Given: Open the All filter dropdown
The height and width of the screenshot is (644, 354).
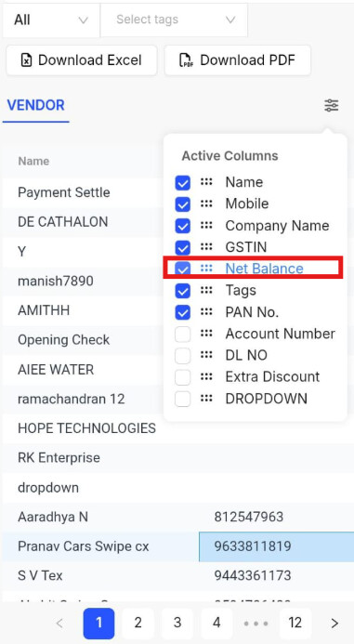Looking at the screenshot, I should tap(51, 20).
